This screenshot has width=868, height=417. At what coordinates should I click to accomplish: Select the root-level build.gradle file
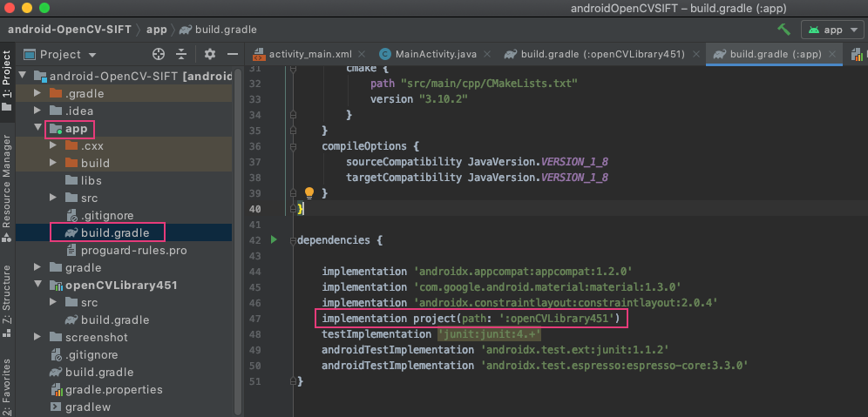tap(91, 373)
